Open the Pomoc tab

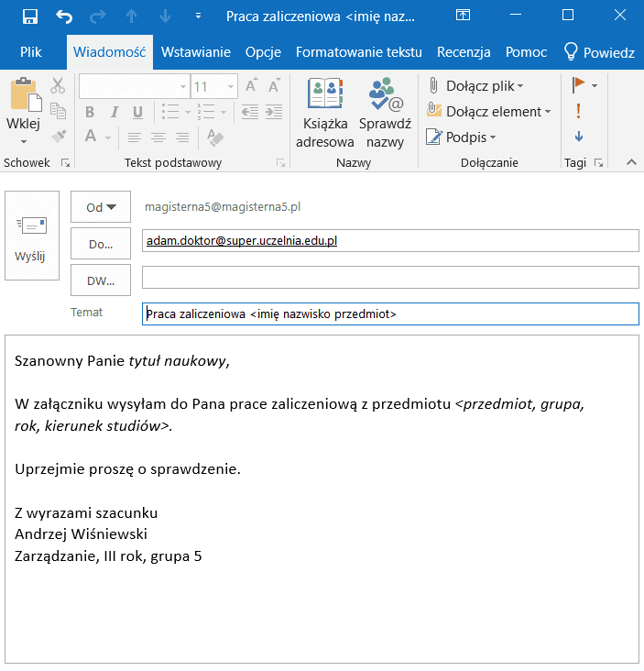(526, 52)
